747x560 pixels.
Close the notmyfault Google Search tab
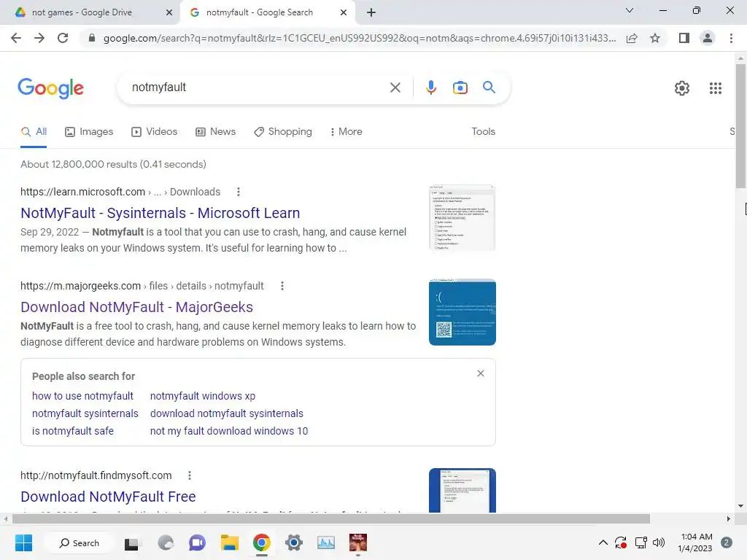pos(343,13)
